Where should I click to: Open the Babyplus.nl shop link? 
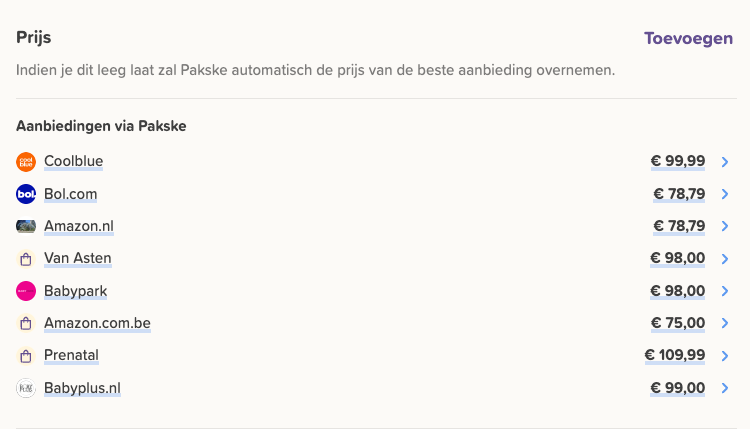(82, 388)
